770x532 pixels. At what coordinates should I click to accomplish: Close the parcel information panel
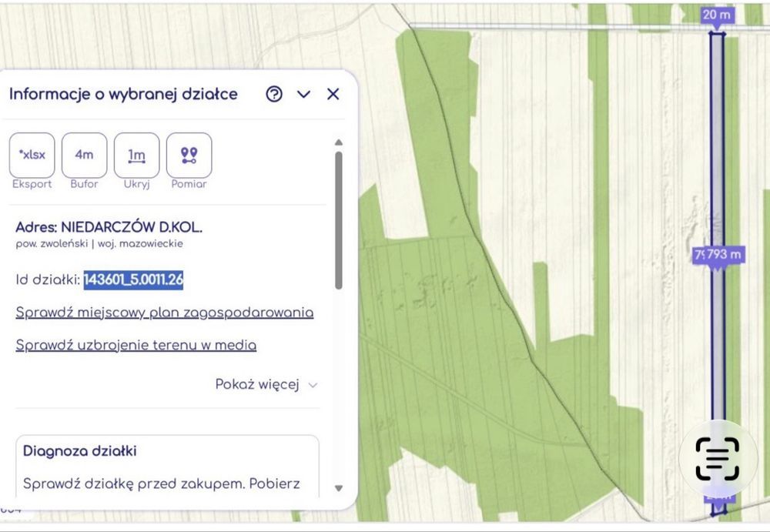coord(333,94)
